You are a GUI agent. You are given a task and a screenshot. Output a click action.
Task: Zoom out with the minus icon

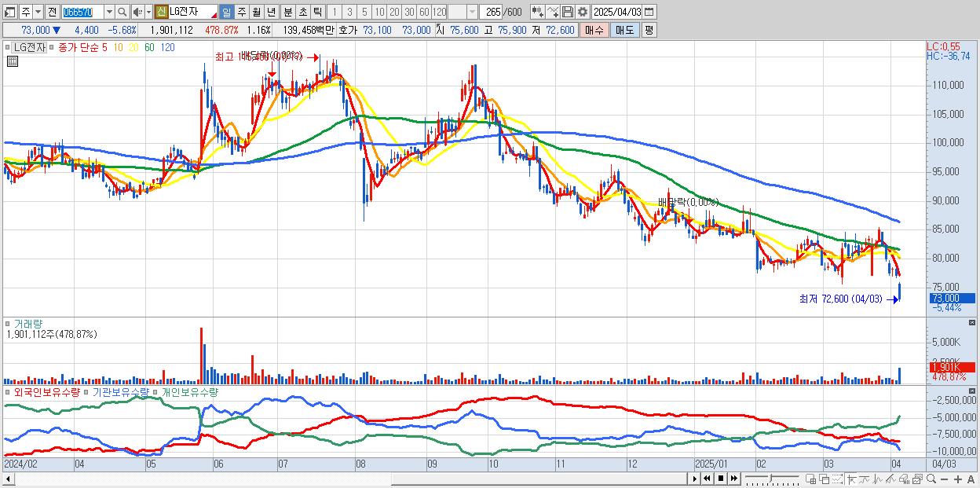(944, 479)
